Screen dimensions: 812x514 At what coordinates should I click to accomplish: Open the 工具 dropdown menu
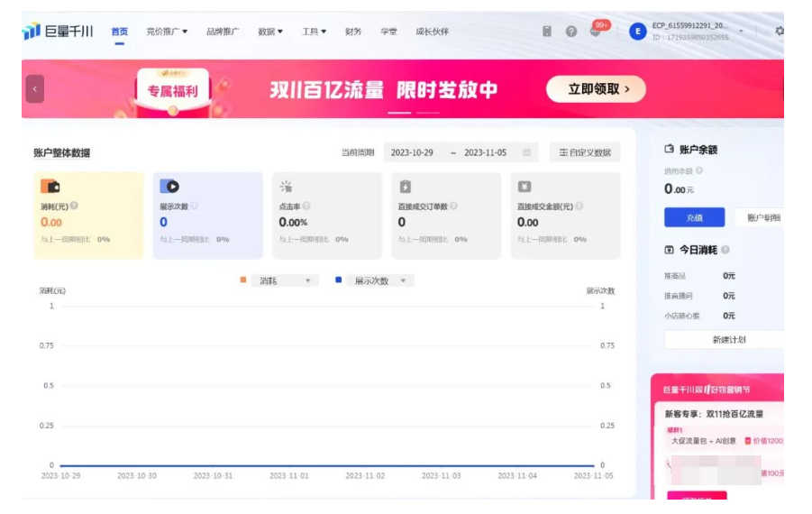(314, 32)
